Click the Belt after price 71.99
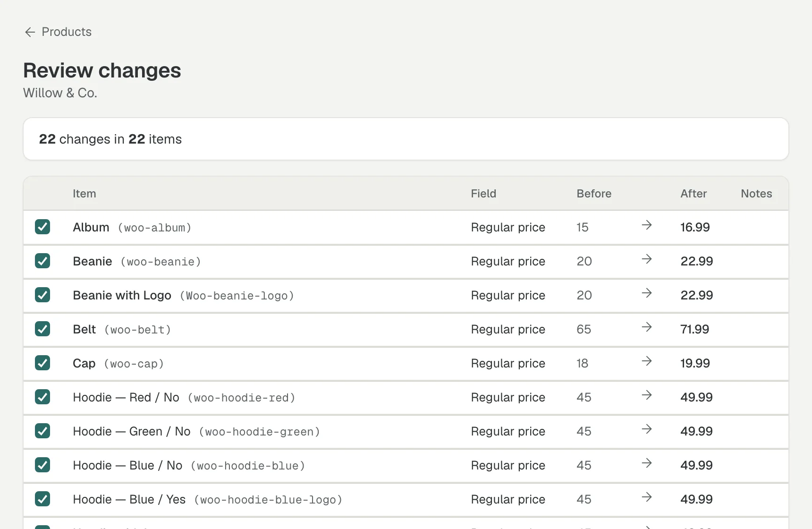812x529 pixels. click(694, 329)
